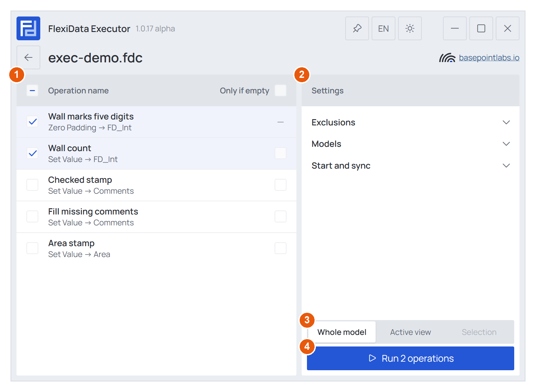Click the 'Area stamp' operation name
536x392 pixels.
pos(71,243)
